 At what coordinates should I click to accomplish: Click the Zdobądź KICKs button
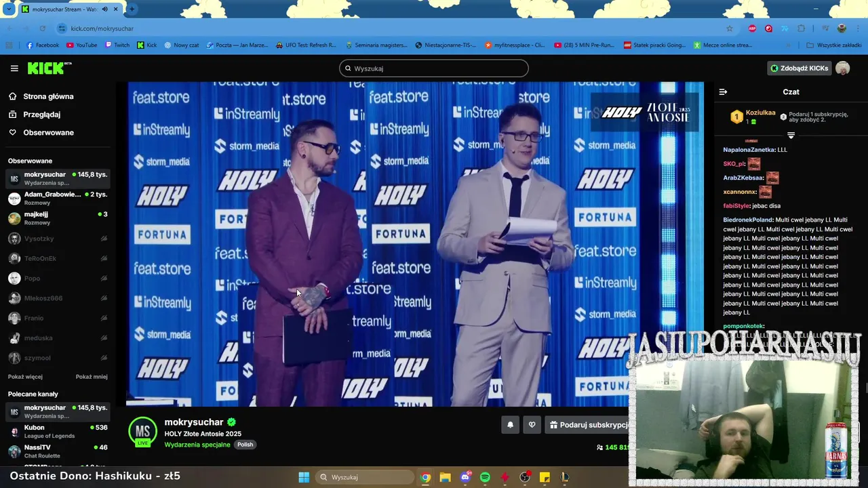(799, 68)
